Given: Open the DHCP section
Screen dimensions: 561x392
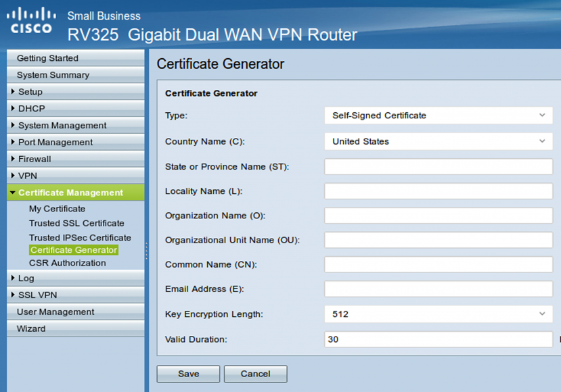Looking at the screenshot, I should tap(76, 108).
